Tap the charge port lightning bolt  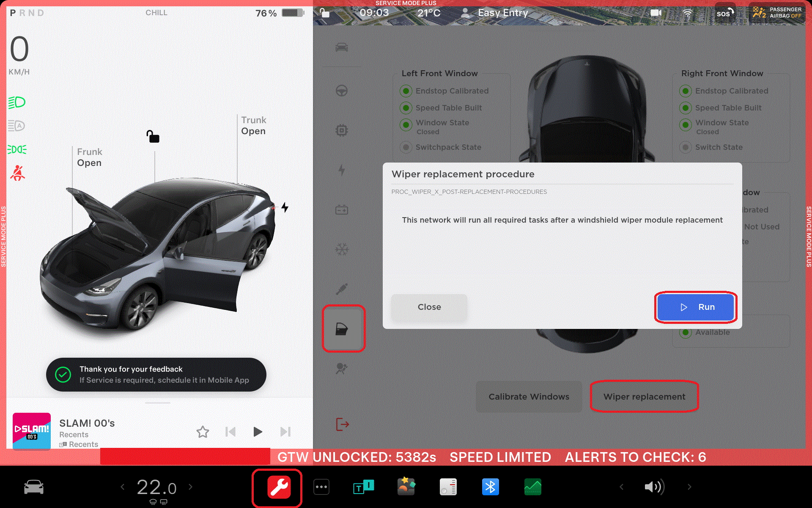click(x=285, y=207)
